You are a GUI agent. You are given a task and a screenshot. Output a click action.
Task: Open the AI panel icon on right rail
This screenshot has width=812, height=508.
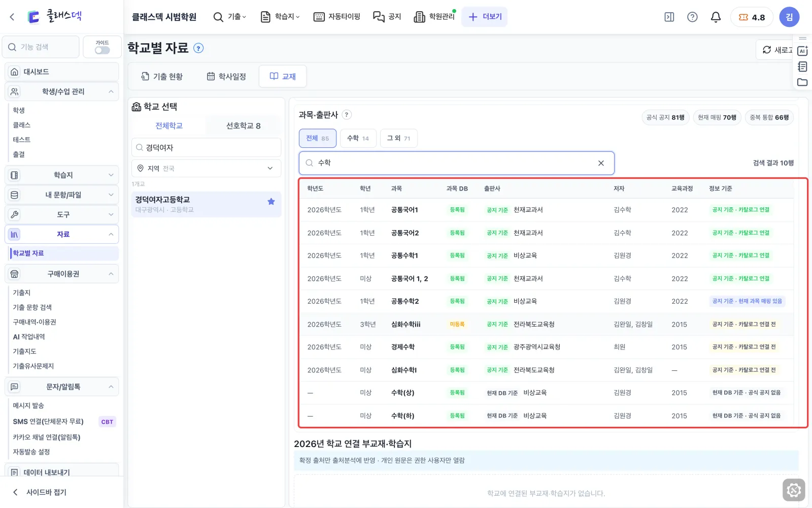[x=802, y=51]
